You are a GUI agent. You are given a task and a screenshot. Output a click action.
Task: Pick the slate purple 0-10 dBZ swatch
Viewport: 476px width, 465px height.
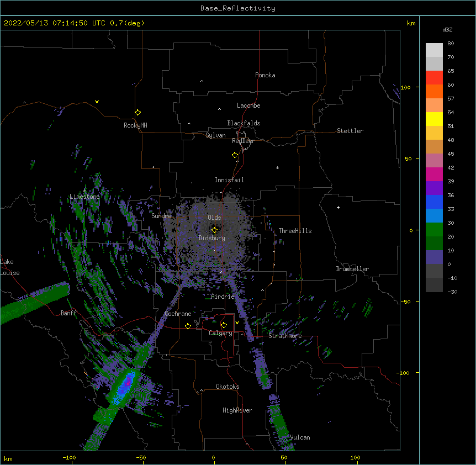434,257
